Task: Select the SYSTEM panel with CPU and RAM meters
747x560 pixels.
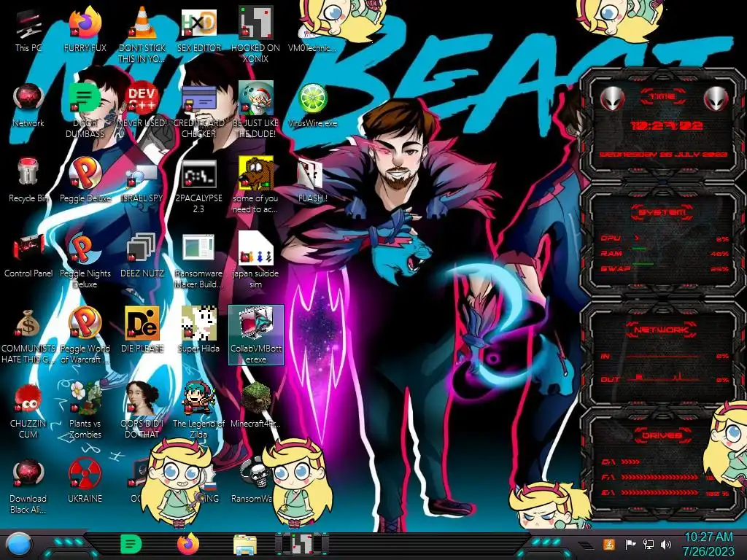Action: point(662,239)
